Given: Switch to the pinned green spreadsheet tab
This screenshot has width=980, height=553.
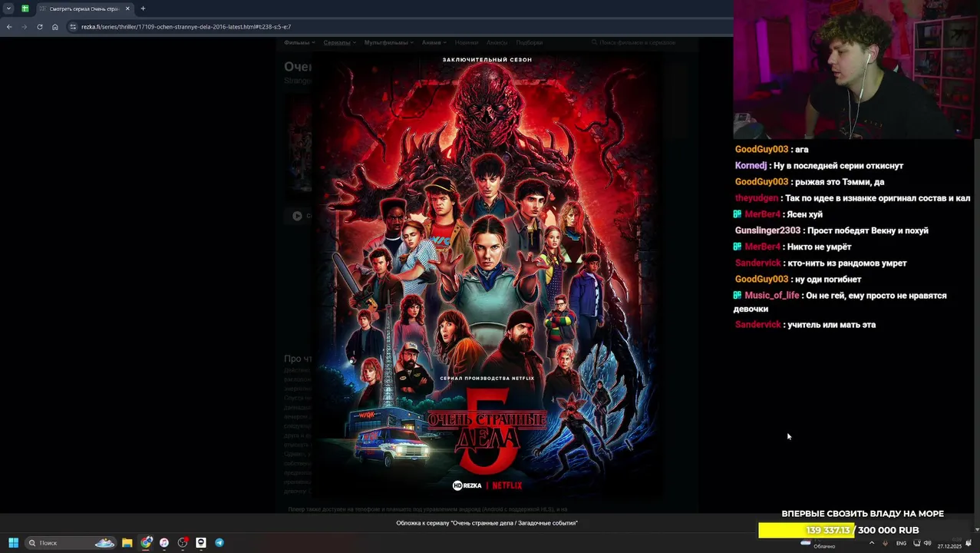Looking at the screenshot, I should pyautogui.click(x=25, y=8).
